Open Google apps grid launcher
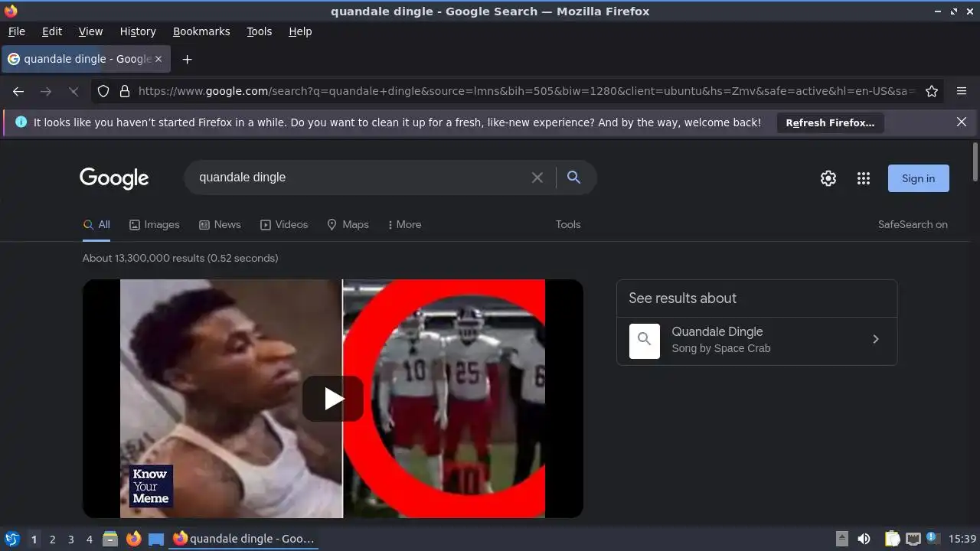 [864, 178]
